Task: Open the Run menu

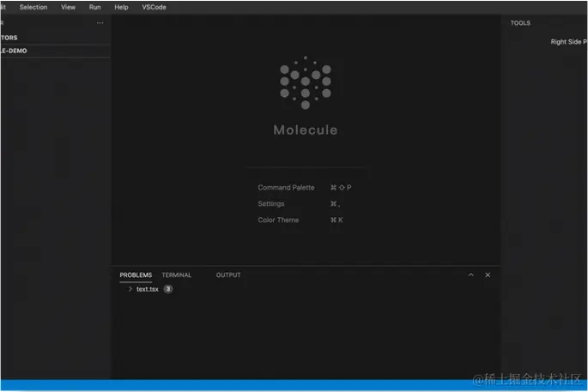Action: (95, 7)
